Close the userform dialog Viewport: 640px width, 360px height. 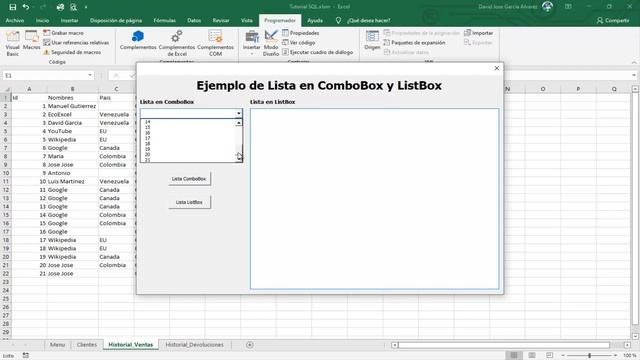pyautogui.click(x=497, y=68)
